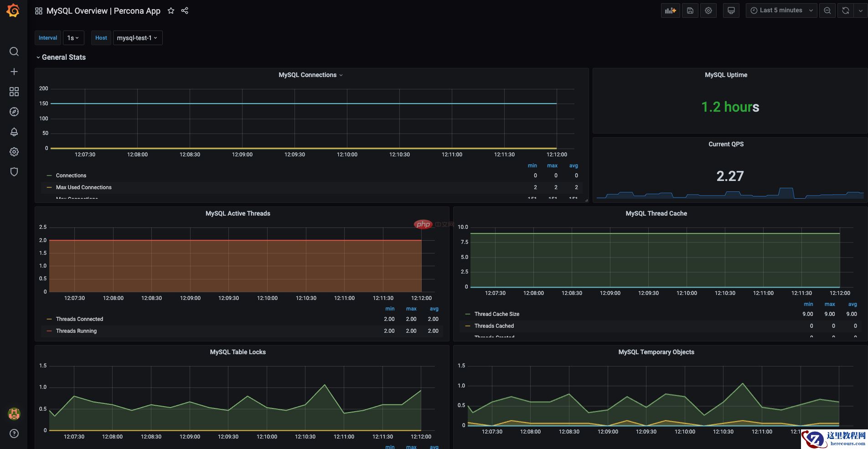The image size is (868, 449).
Task: Open the Host mysql-test-1 dropdown
Action: [137, 38]
